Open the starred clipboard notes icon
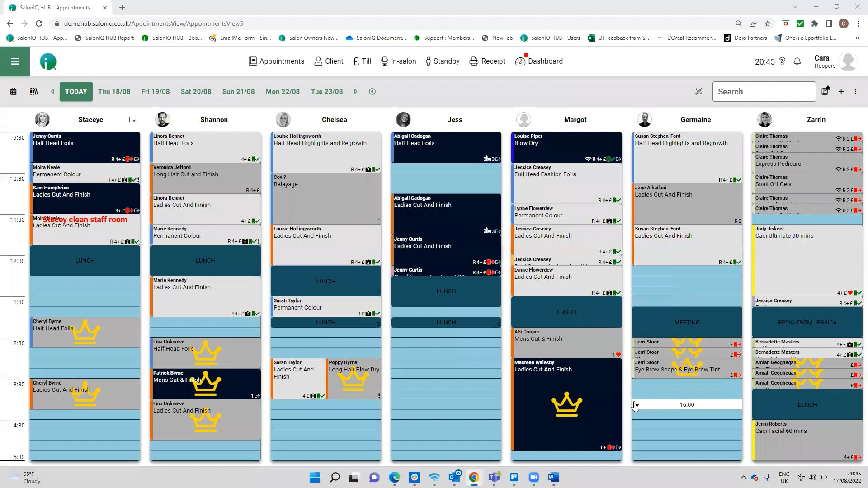Image resolution: width=868 pixels, height=488 pixels. pos(826,90)
